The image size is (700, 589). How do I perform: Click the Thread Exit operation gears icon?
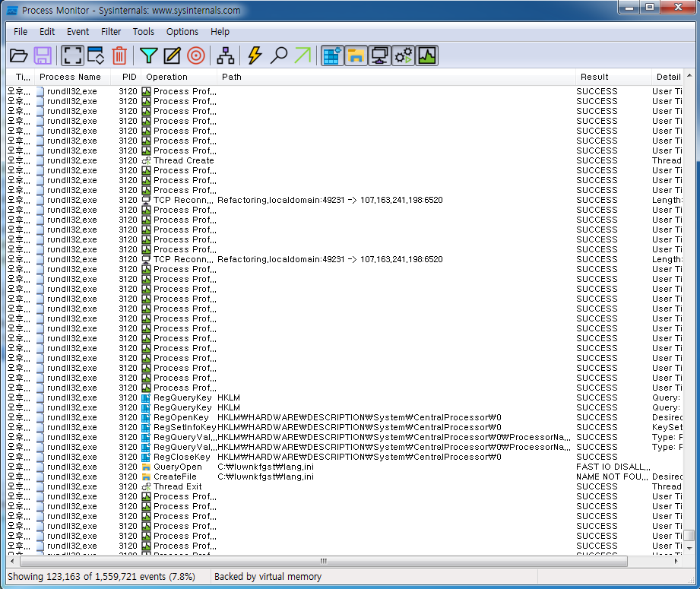146,486
